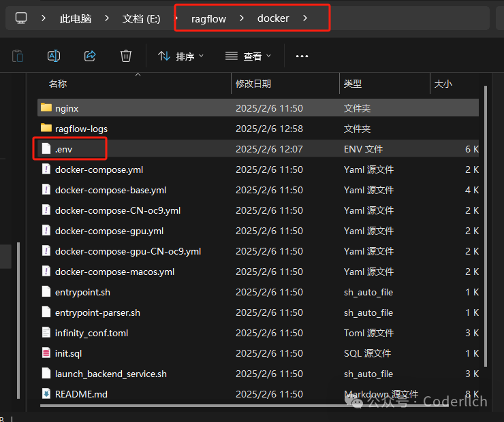Click the docker-compose.yml file icon
The width and height of the screenshot is (504, 422).
[46, 169]
